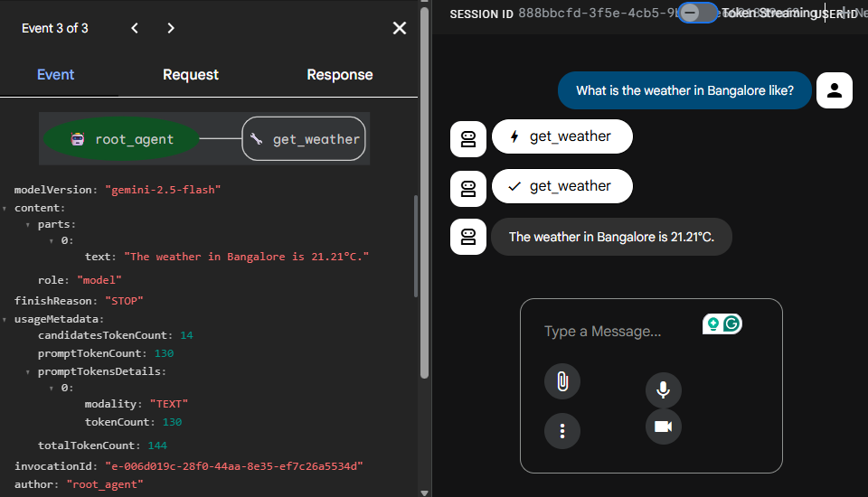Screen dimensions: 868x497
Task: Collapse the promptTokensDetails node
Action: pyautogui.click(x=29, y=371)
